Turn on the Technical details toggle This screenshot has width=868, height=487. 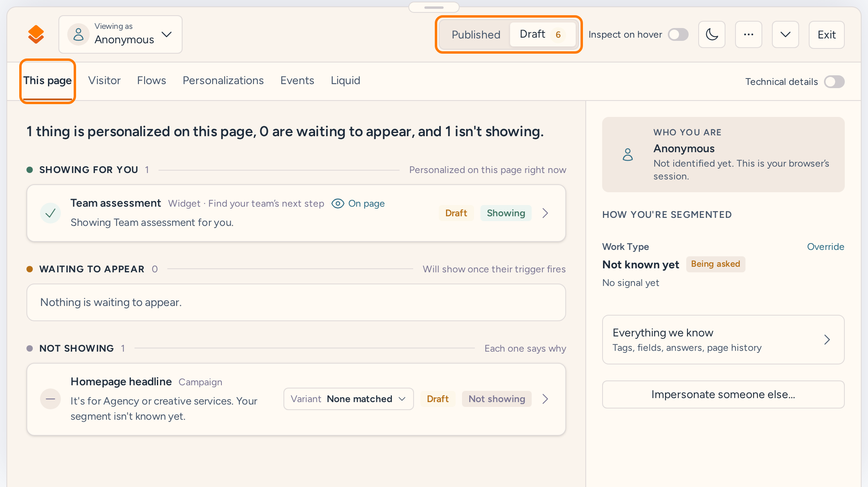(834, 82)
